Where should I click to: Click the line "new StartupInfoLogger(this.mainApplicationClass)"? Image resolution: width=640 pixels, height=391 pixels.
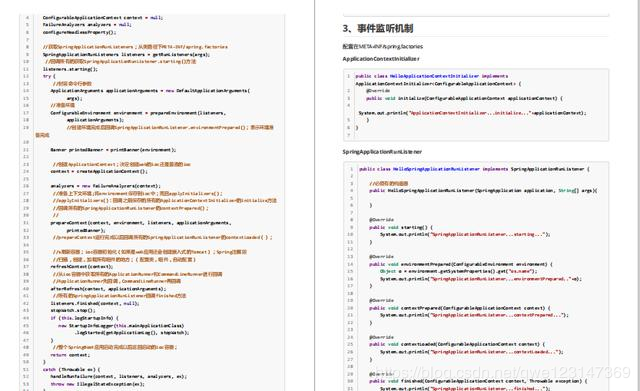(x=121, y=326)
